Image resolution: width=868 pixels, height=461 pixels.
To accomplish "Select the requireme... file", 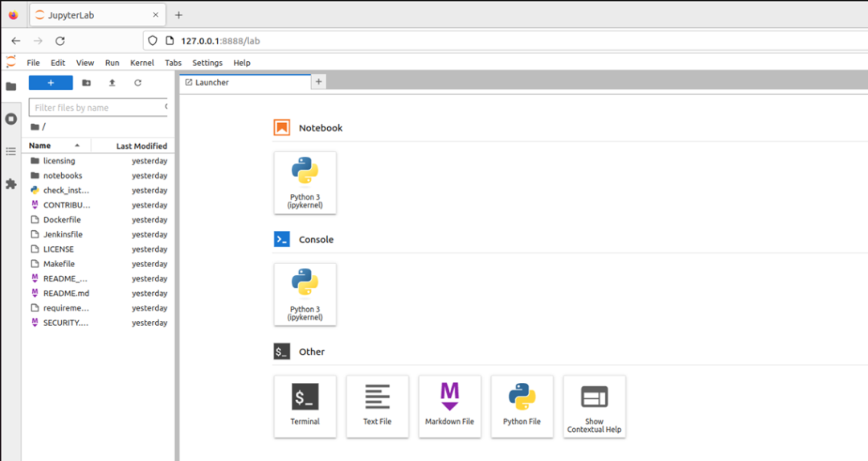I will 99,308.
